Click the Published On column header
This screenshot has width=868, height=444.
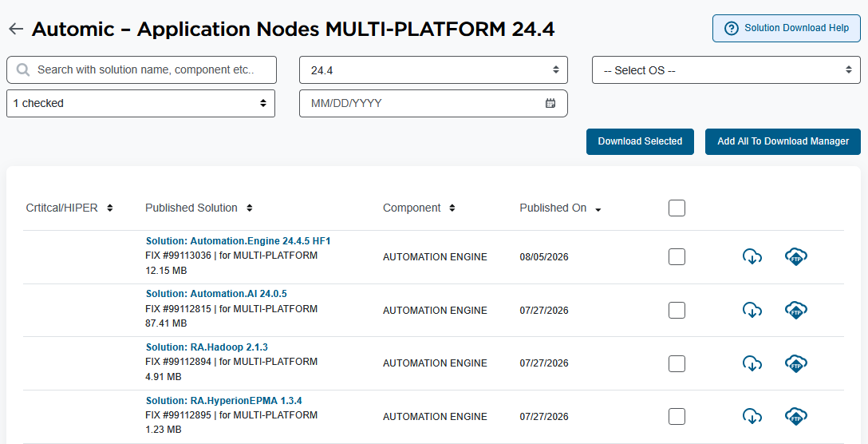553,208
